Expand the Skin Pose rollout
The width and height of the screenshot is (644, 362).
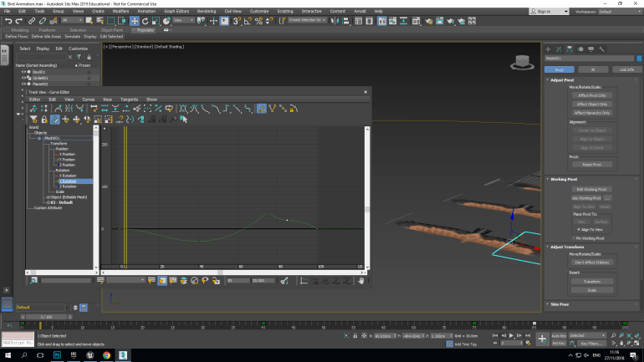(x=560, y=304)
